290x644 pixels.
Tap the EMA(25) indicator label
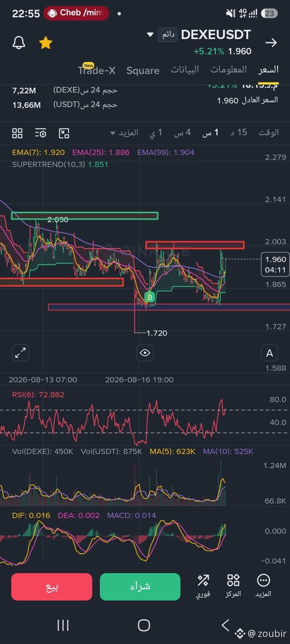click(x=101, y=152)
